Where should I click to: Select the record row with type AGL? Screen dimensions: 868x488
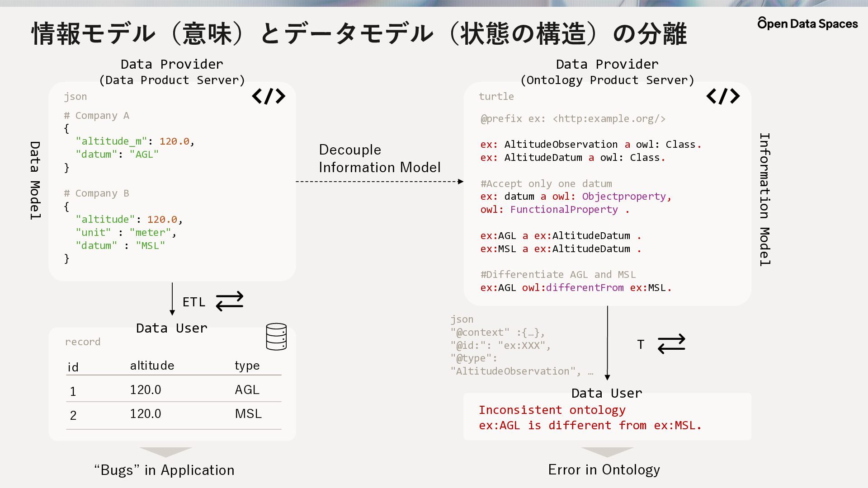pos(174,389)
